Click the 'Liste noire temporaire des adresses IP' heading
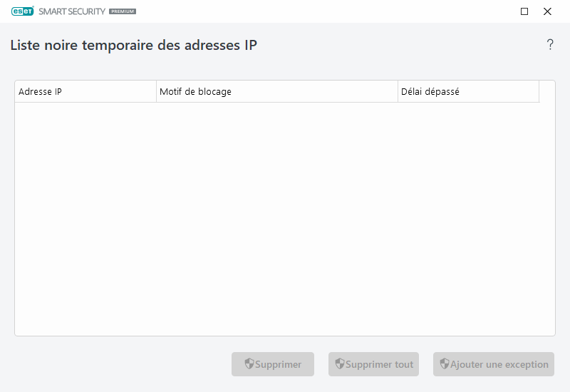The height and width of the screenshot is (392, 570). (x=133, y=45)
